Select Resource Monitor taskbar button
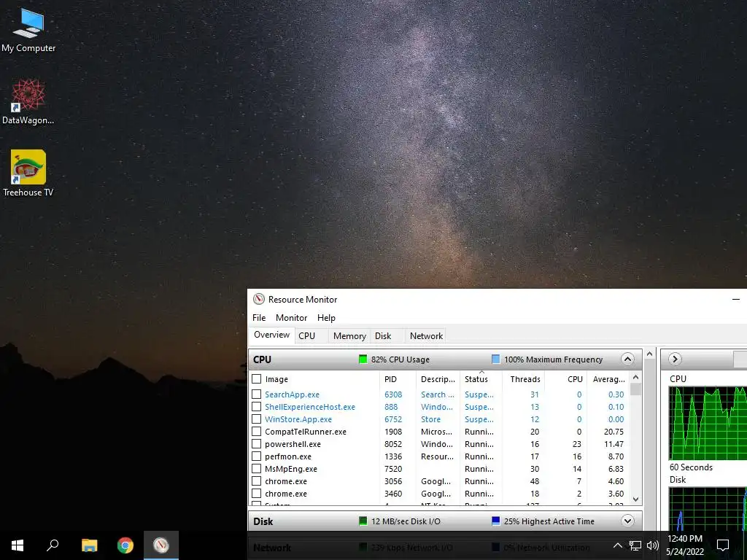Viewport: 747px width, 560px height. tap(161, 545)
